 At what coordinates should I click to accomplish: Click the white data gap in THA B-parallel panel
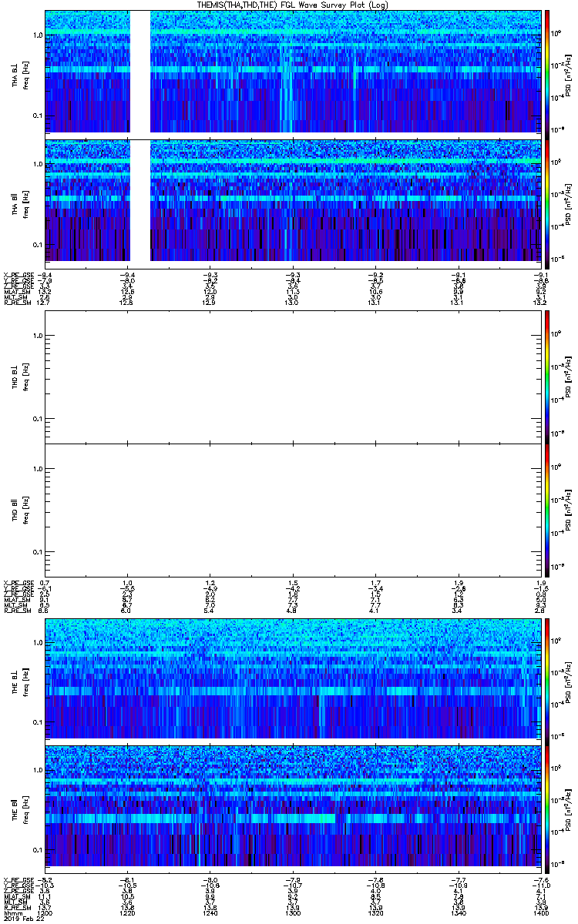(139, 200)
